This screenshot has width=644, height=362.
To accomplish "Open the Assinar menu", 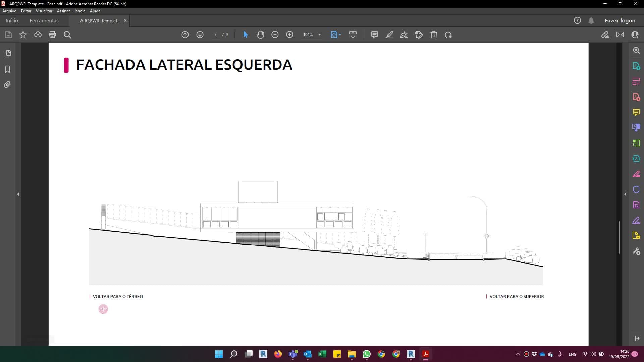I will point(63,11).
